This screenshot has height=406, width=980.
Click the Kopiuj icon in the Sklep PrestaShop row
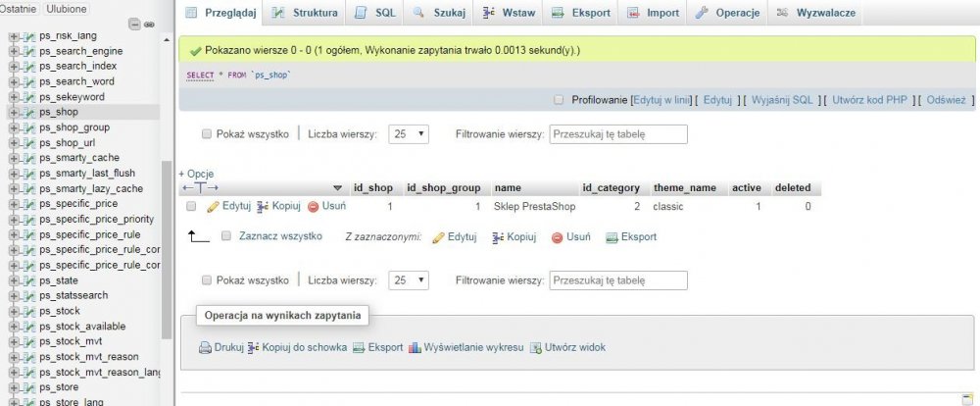pyautogui.click(x=263, y=207)
